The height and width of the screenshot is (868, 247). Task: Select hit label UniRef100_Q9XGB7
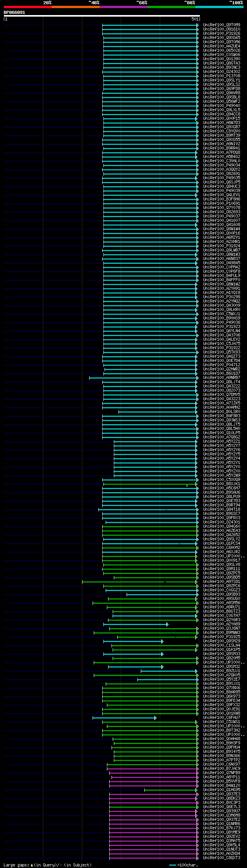[222, 127]
